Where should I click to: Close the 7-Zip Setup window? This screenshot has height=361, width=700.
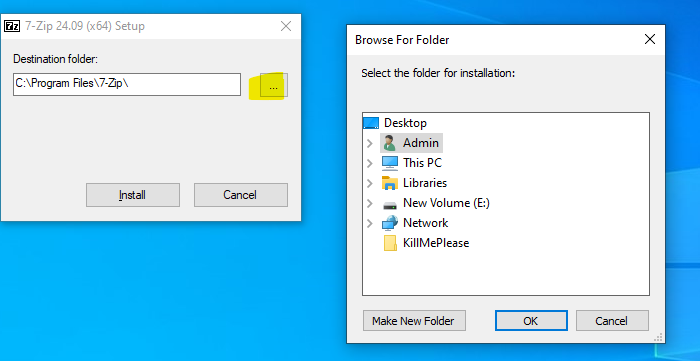[x=286, y=26]
